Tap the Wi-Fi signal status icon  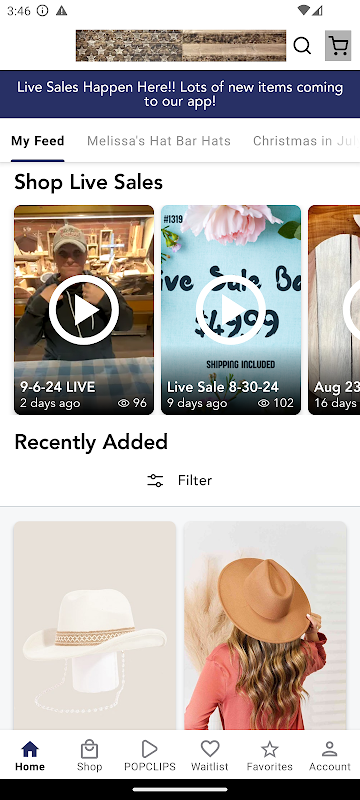[304, 10]
